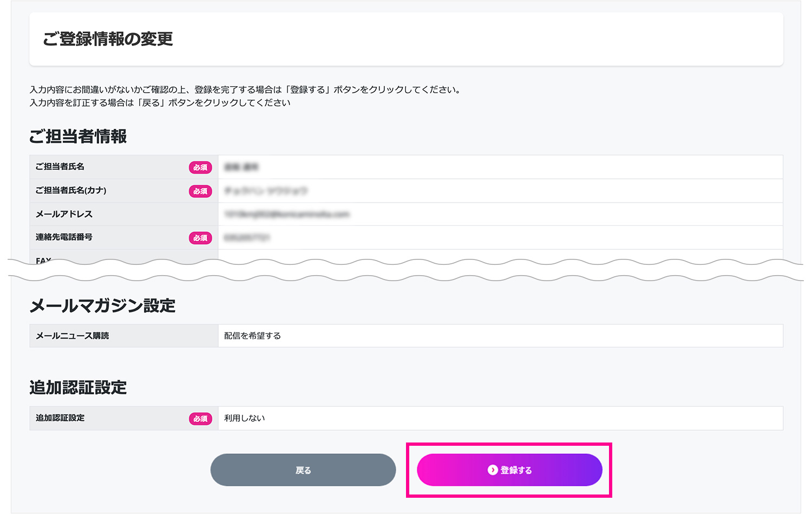Image resolution: width=812 pixels, height=514 pixels.
Task: Click the メールマガジン設定 section heading
Action: click(x=103, y=305)
